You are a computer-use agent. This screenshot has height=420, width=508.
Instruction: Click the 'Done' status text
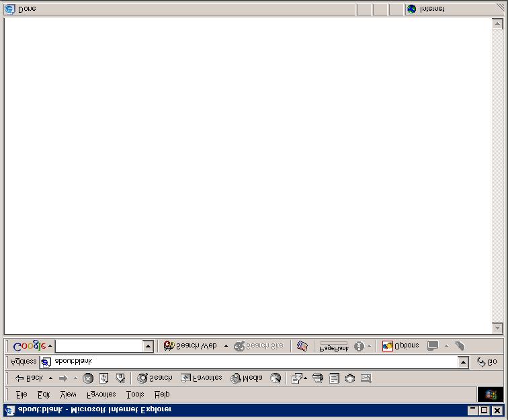pyautogui.click(x=27, y=9)
